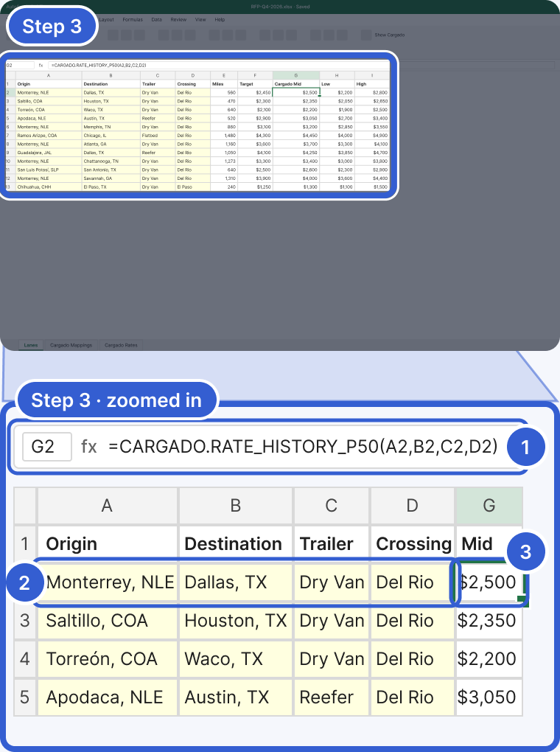Select the Savannah, GA cell
The height and width of the screenshot is (752, 560).
tap(111, 178)
